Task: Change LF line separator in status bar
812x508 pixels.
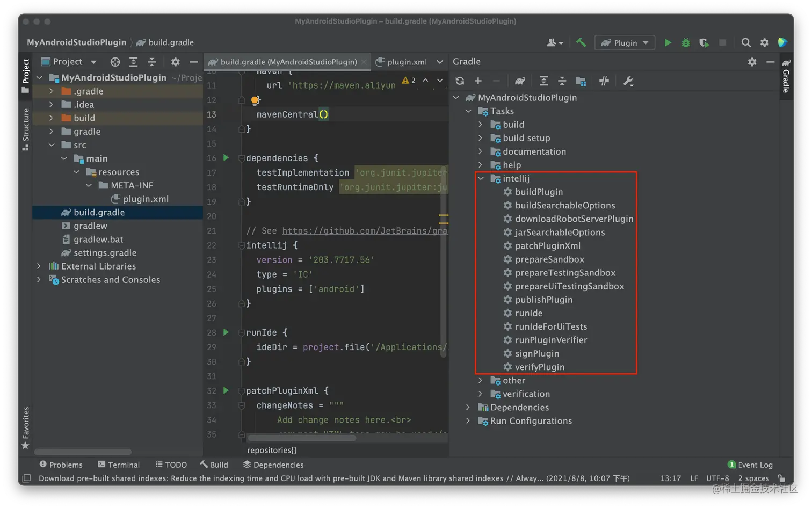Action: 694,478
